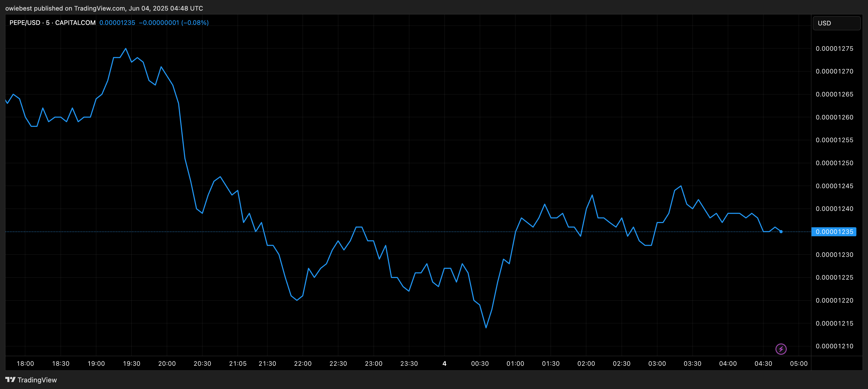This screenshot has width=868, height=389.
Task: Click the 0.00001250 price scale label
Action: [x=834, y=163]
